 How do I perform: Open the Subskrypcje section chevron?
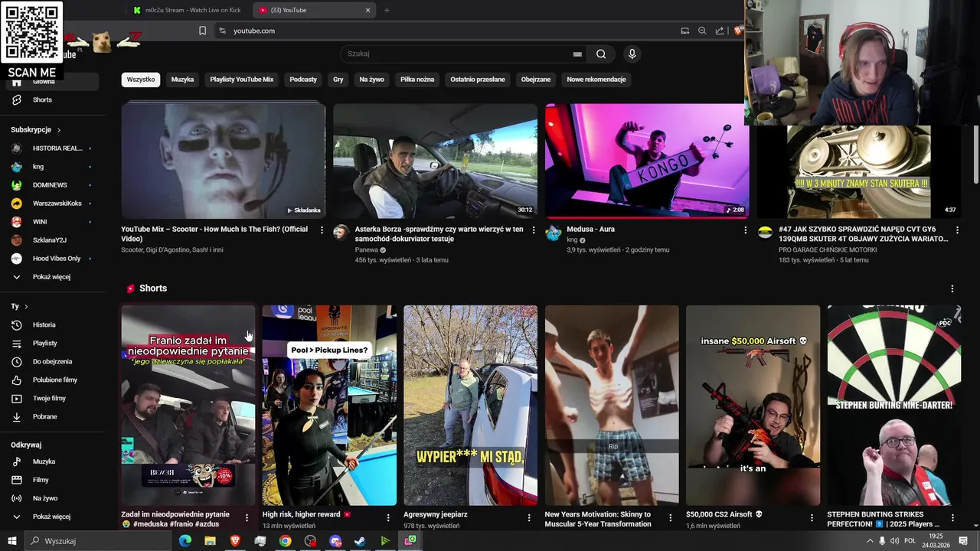(59, 130)
